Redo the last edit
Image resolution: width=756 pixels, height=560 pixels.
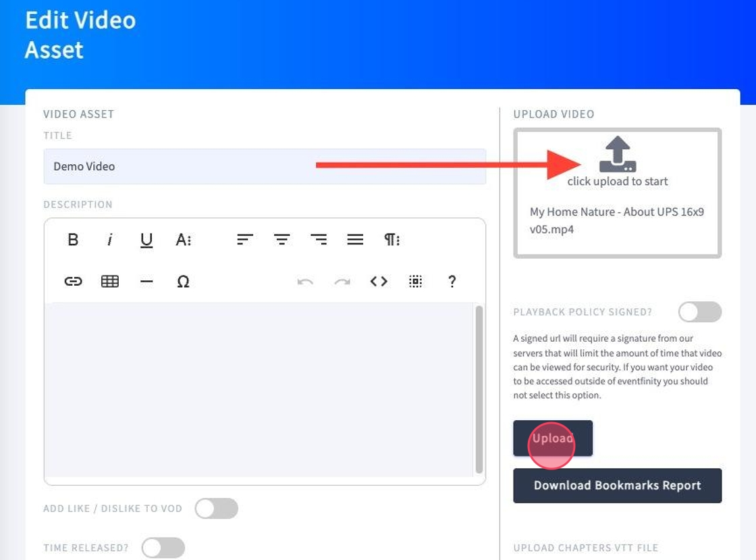(342, 281)
